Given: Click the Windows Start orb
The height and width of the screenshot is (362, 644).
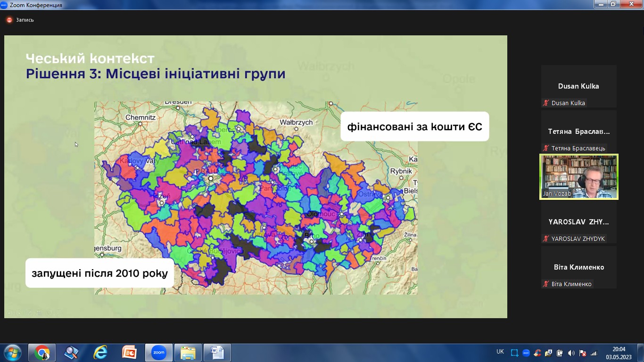Looking at the screenshot, I should (12, 353).
